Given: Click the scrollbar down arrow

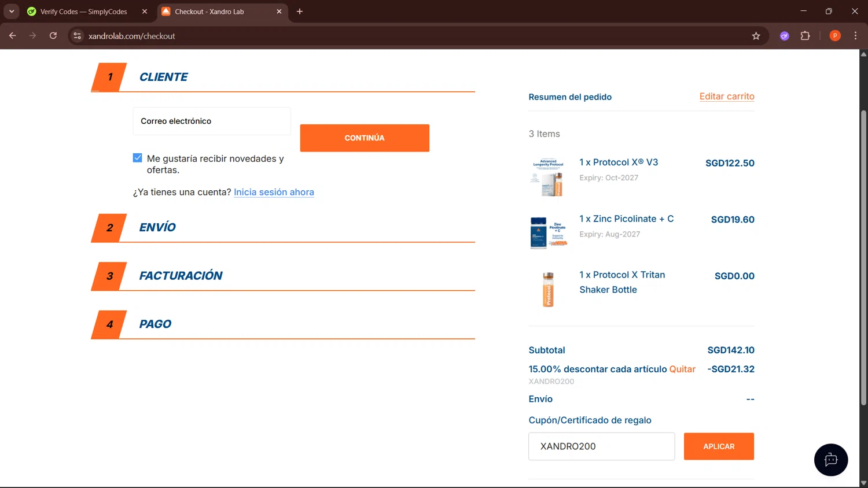Looking at the screenshot, I should (x=863, y=483).
